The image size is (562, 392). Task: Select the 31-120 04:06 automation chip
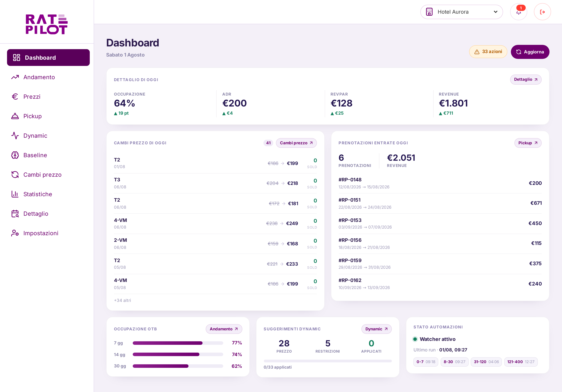486,362
